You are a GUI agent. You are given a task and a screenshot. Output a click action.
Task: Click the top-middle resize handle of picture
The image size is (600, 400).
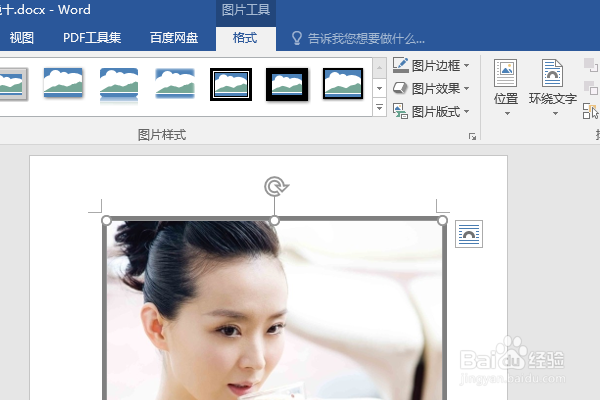coord(274,220)
